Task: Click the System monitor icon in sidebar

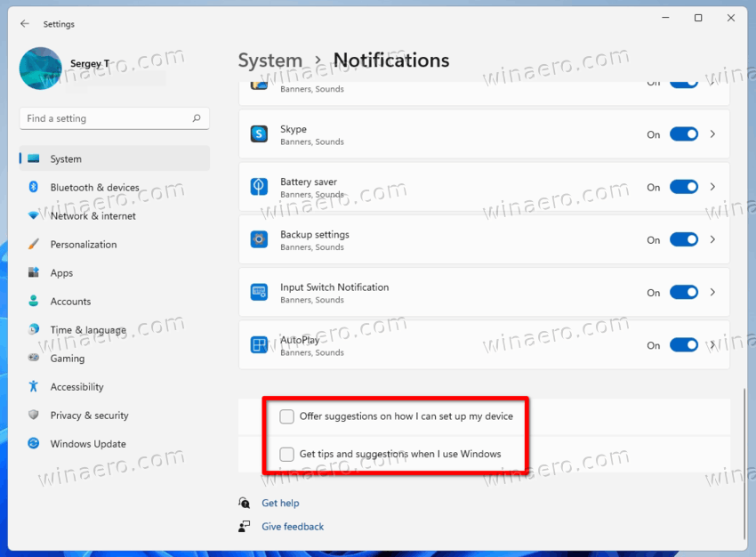Action: tap(33, 158)
